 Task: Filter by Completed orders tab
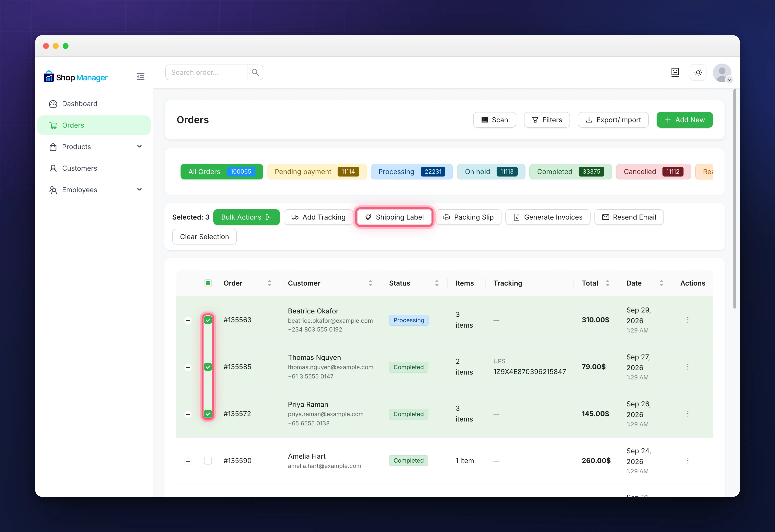(570, 172)
